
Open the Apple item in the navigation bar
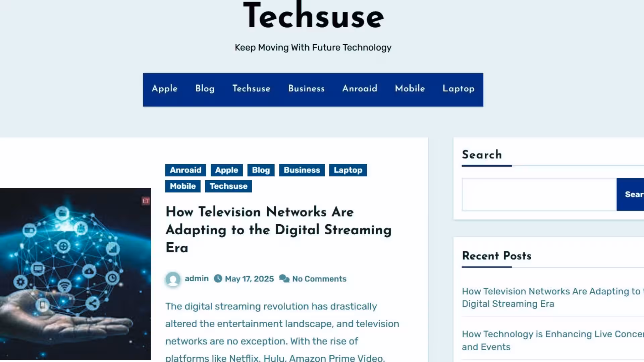click(164, 89)
